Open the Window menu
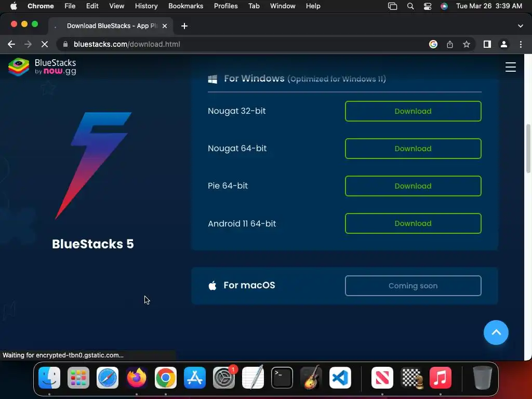532x399 pixels. pos(283,6)
